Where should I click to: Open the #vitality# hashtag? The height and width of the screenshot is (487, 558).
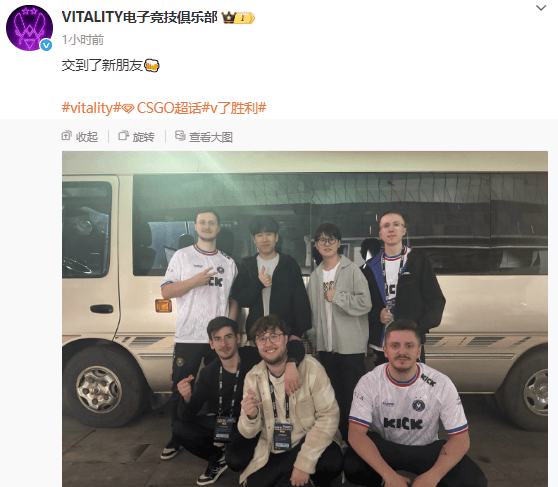point(92,108)
